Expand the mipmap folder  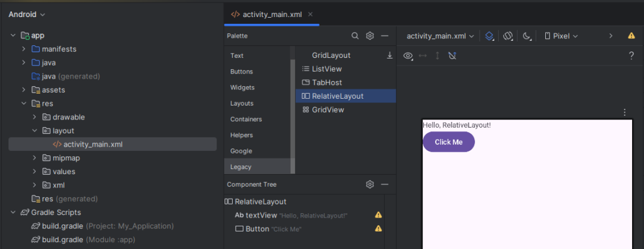pyautogui.click(x=35, y=158)
